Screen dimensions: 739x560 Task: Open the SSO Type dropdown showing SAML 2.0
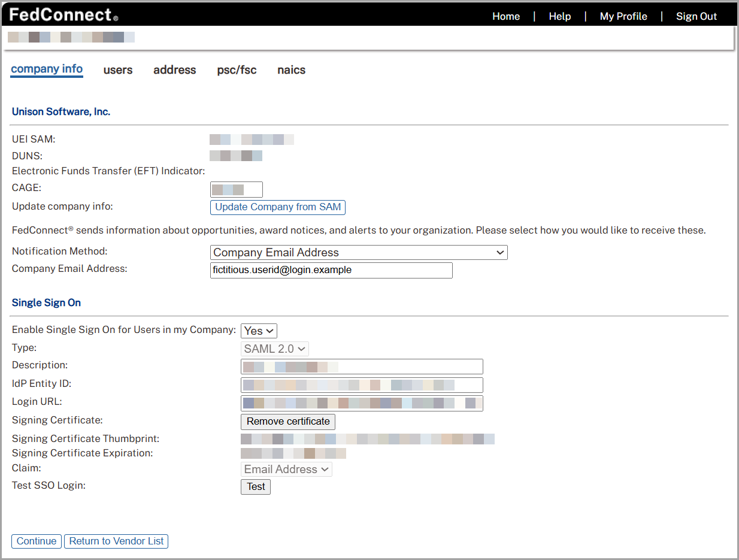(274, 348)
